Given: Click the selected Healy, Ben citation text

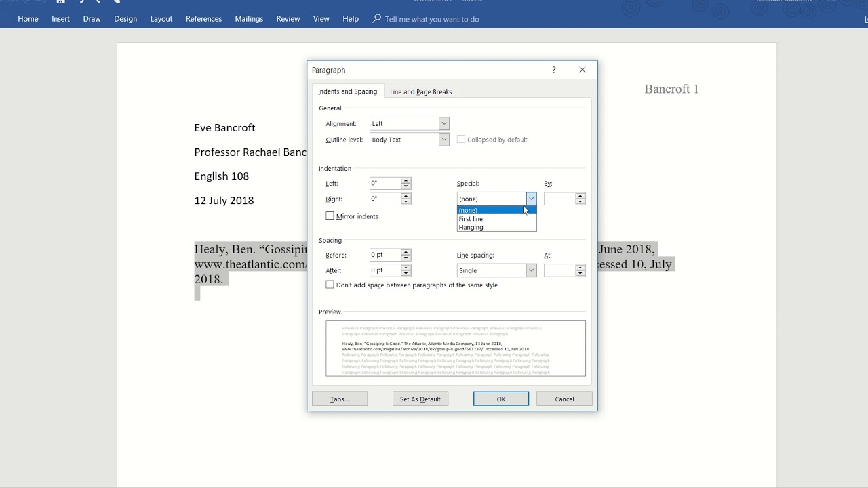Looking at the screenshot, I should click(250, 264).
